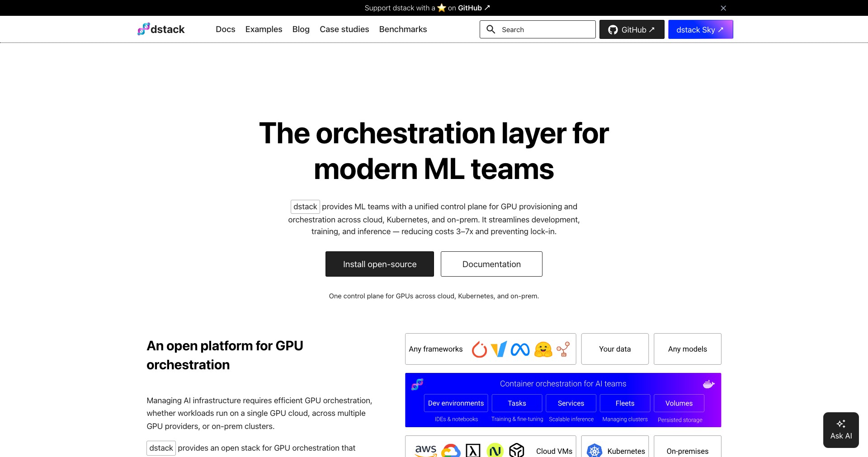The height and width of the screenshot is (457, 868).
Task: Click the Any frameworks label
Action: (x=436, y=349)
